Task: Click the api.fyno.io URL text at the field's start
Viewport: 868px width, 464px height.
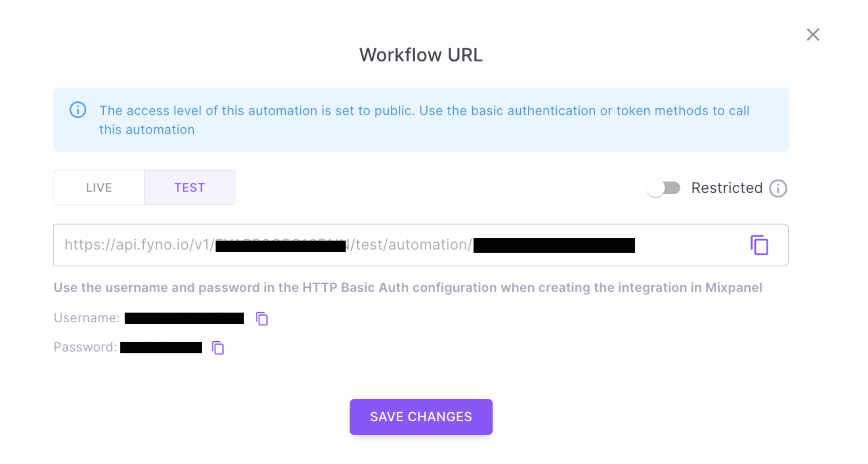Action: [x=139, y=245]
